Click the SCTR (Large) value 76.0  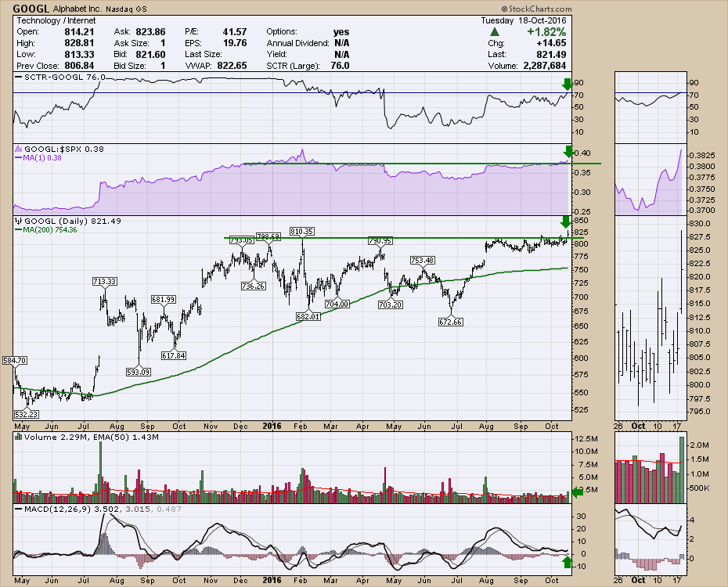(x=340, y=66)
